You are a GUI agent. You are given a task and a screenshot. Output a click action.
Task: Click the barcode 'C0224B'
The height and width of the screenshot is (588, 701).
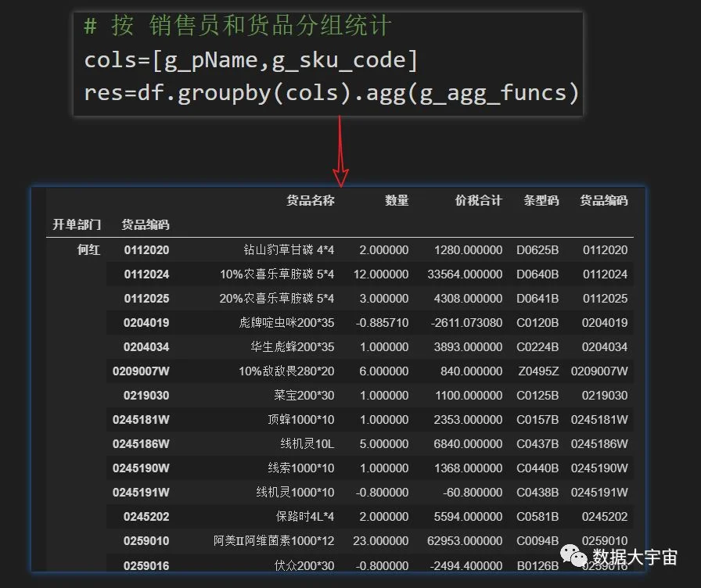[x=537, y=346]
